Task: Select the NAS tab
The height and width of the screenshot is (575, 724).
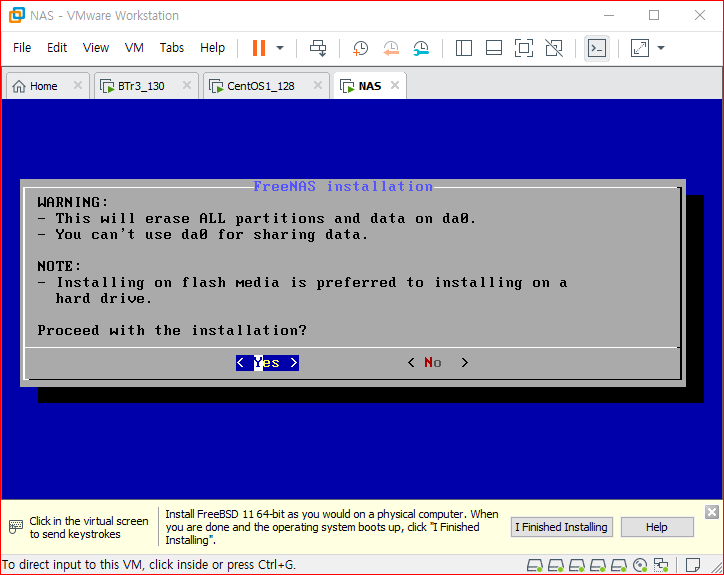Action: tap(369, 86)
